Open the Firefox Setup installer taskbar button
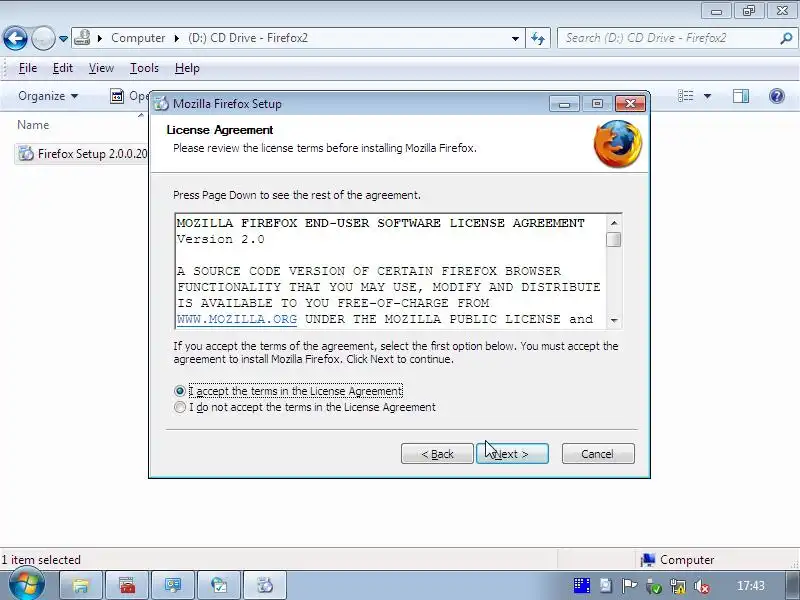Image resolution: width=800 pixels, height=600 pixels. tap(265, 585)
